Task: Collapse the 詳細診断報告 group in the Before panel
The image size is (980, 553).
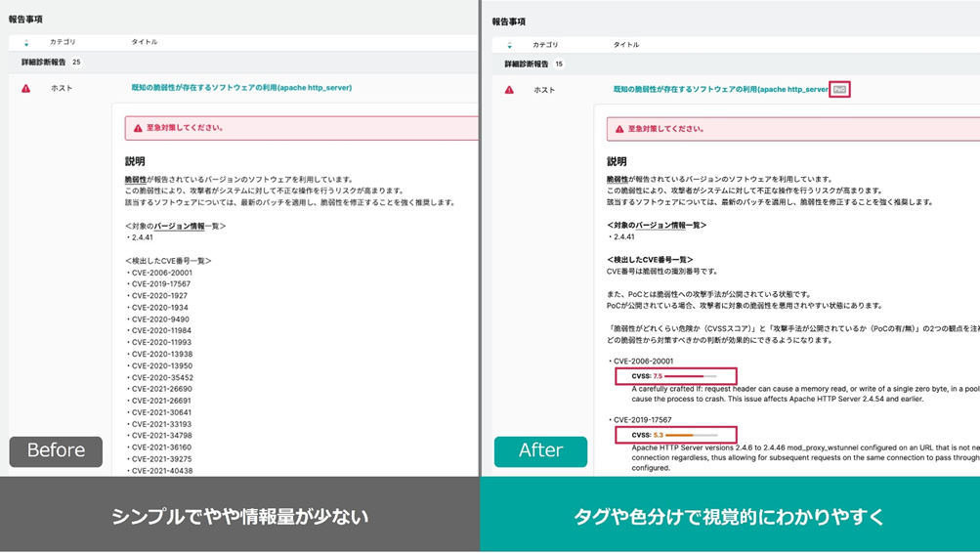Action: click(x=43, y=63)
